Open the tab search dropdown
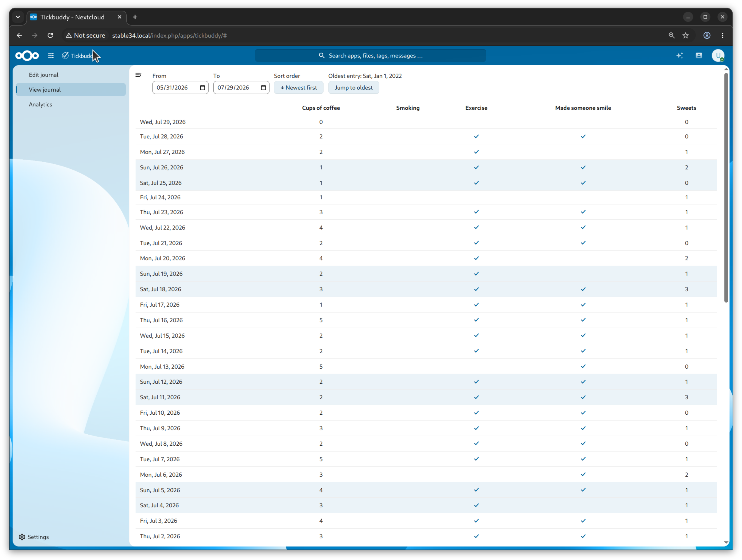 18,17
